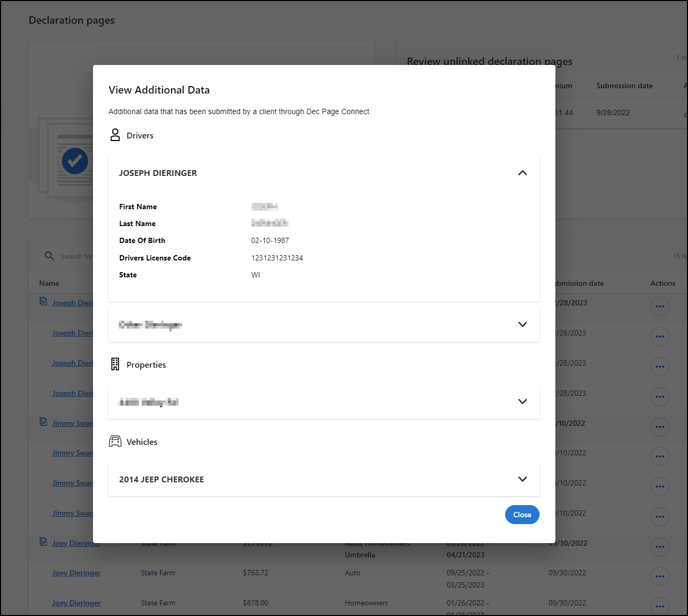Open the Jimmy Swan declaration page link

[x=72, y=423]
